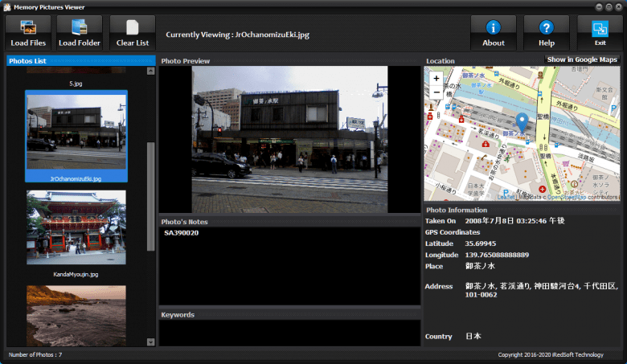Screen dimensions: 627x364
Task: Zoom out on the location map
Action: [x=436, y=92]
